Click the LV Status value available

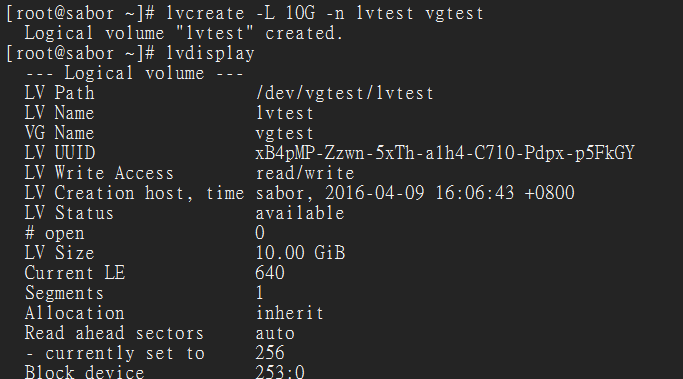click(300, 213)
